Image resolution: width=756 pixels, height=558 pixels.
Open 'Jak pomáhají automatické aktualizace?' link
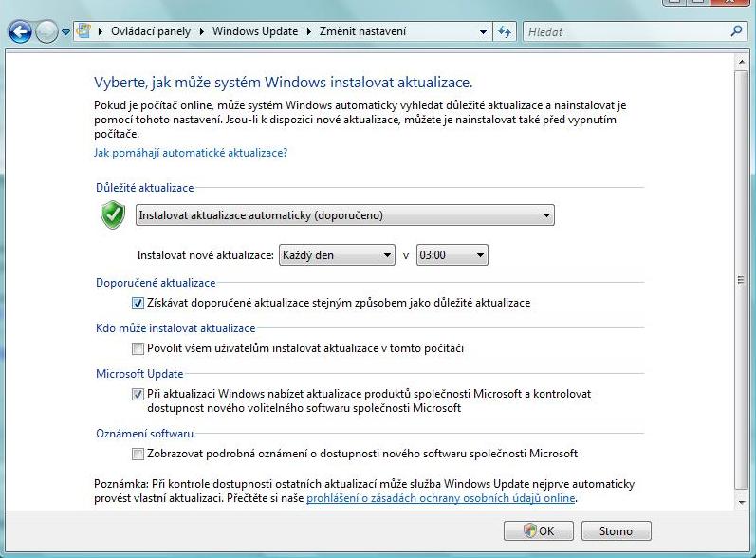190,152
